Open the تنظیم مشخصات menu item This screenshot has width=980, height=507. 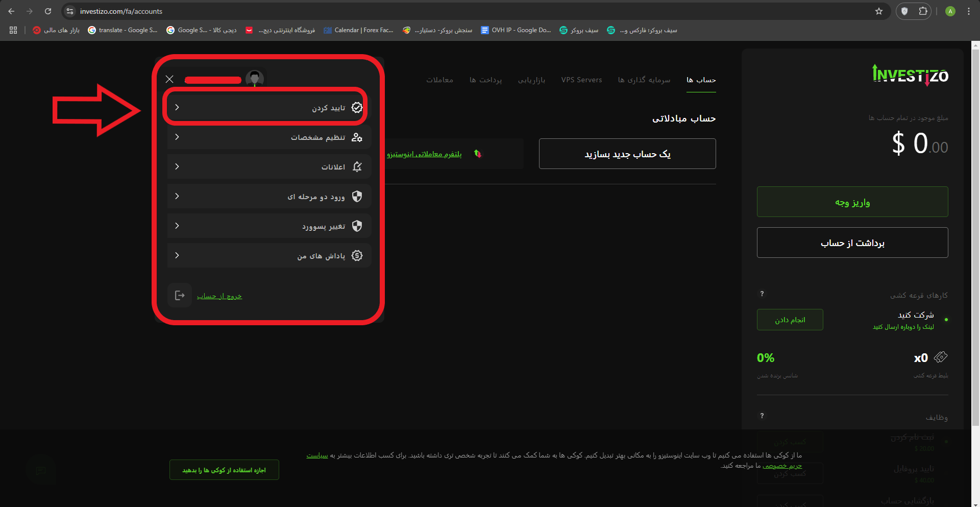tap(268, 137)
